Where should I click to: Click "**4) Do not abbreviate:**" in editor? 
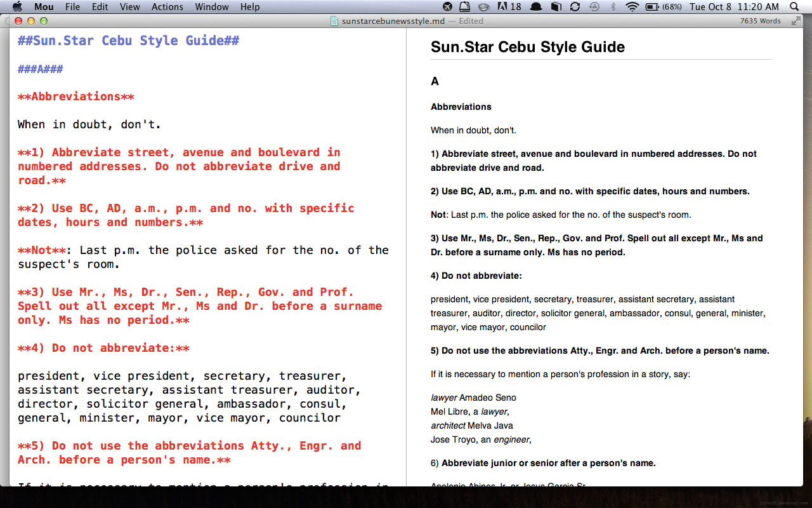(x=103, y=348)
